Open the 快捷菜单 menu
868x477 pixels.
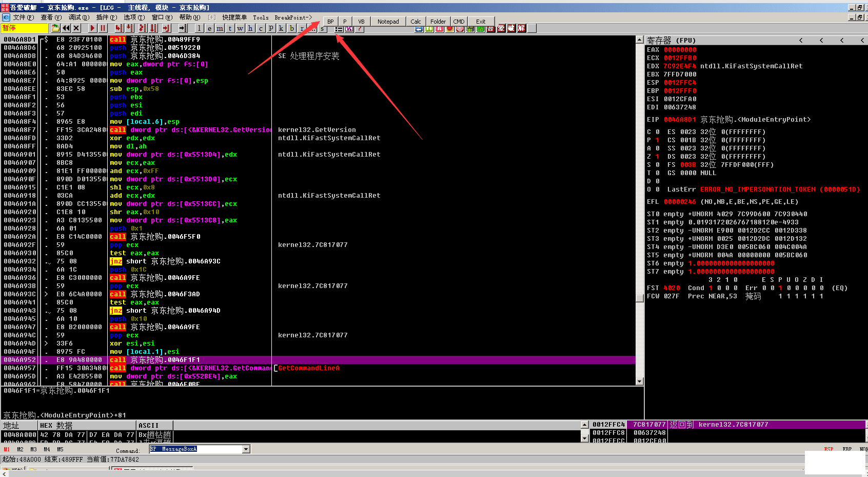click(x=234, y=17)
